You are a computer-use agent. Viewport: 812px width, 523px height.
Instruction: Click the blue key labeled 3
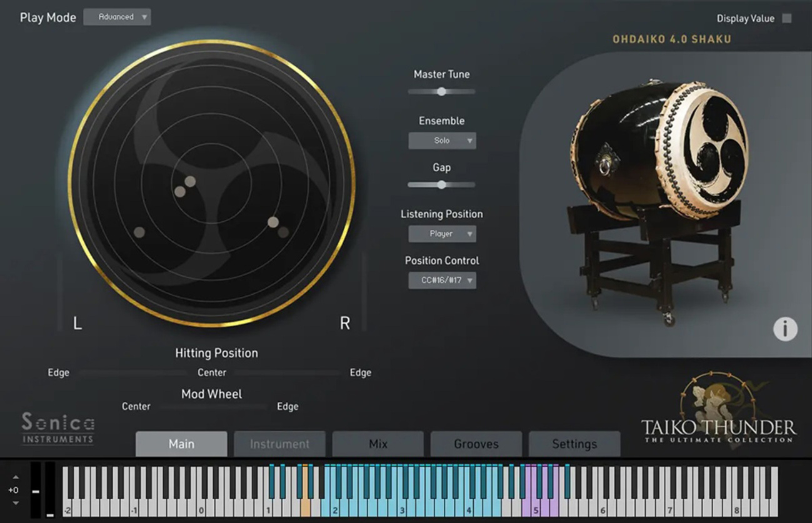[401, 506]
